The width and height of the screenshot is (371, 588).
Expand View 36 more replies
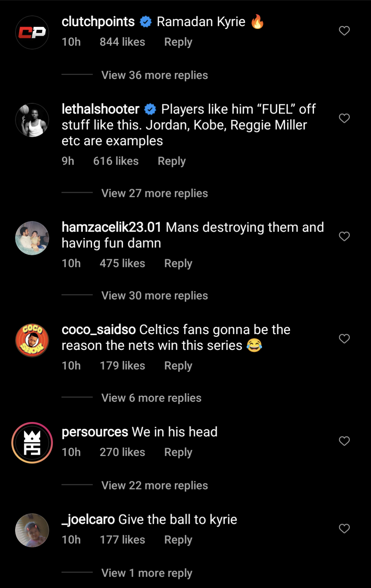click(154, 75)
